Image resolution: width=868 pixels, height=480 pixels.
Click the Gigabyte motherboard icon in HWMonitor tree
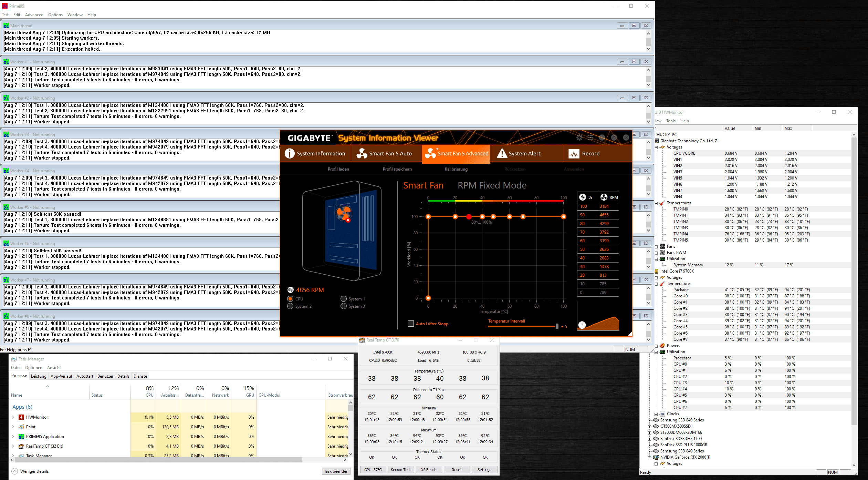(x=657, y=141)
